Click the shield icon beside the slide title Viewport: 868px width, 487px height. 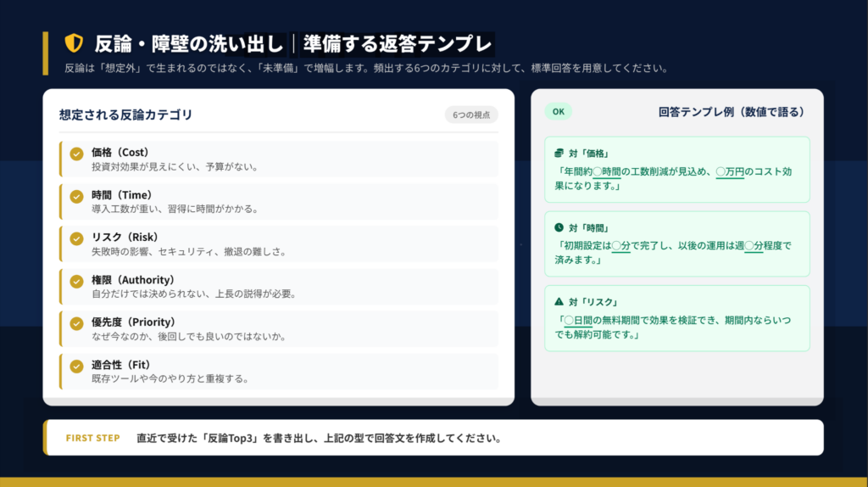point(75,43)
